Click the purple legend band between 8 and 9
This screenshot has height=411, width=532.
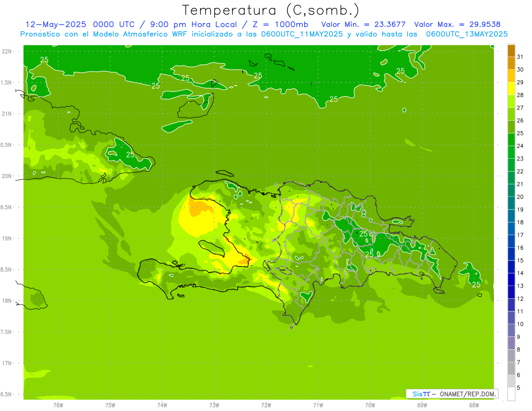(511, 343)
